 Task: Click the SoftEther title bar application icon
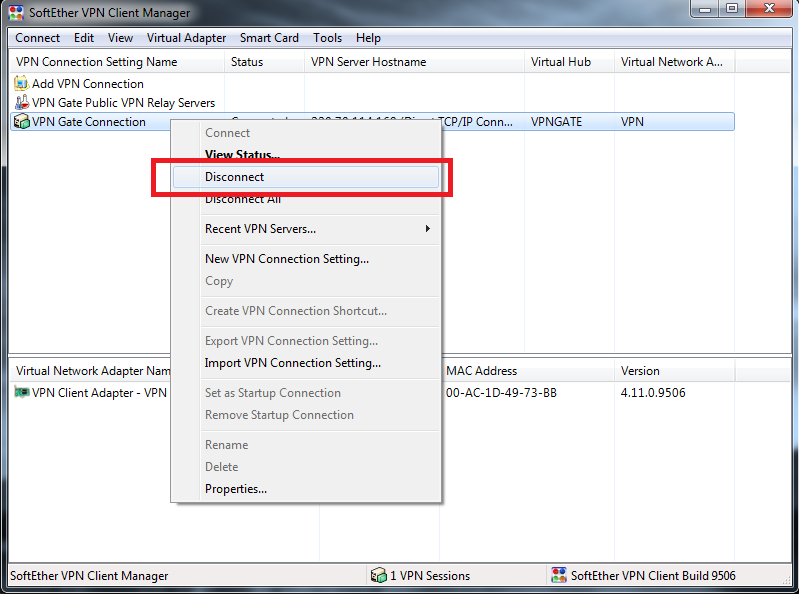(16, 12)
